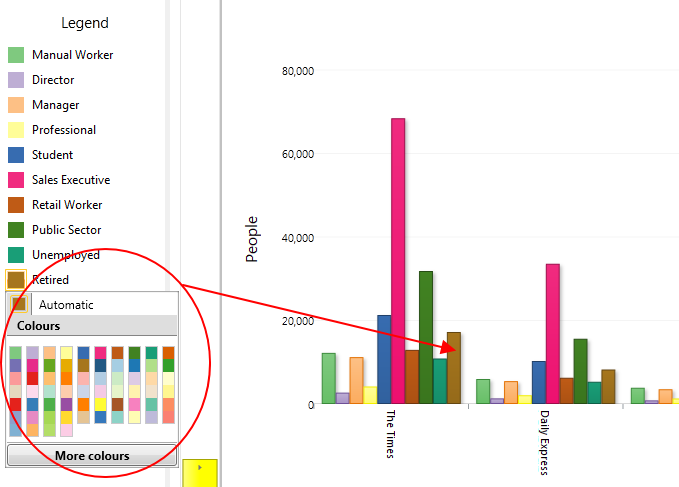
Task: Click the Sales Executive pink legend swatch
Action: pos(16,180)
